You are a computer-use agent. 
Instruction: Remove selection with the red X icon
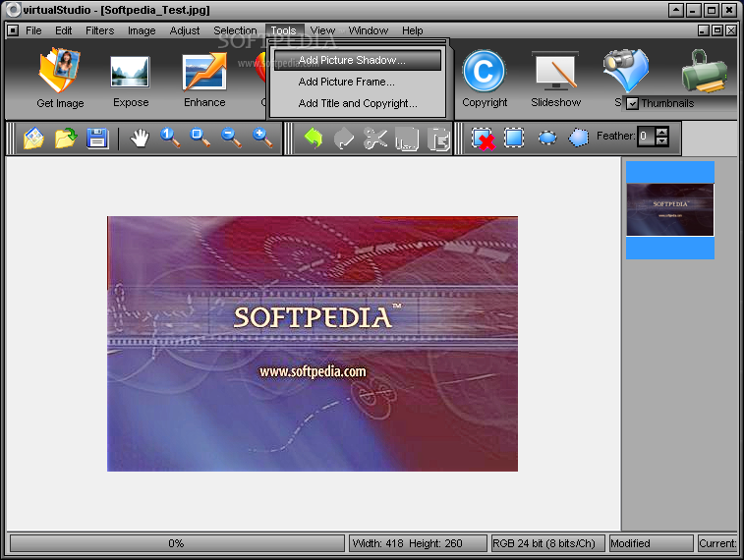pos(484,139)
